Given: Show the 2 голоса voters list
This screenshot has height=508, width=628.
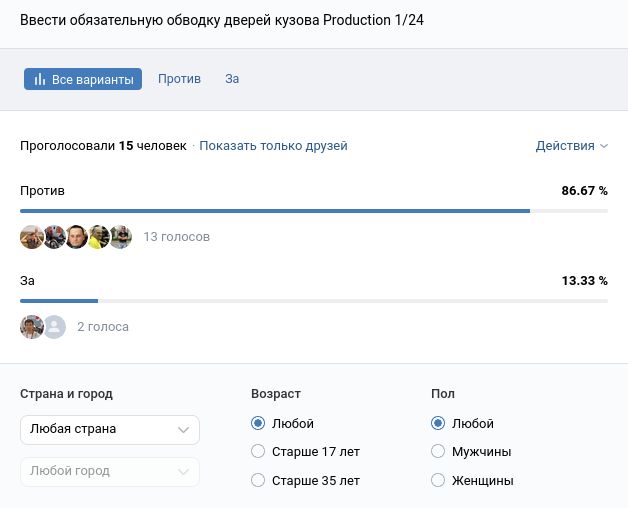Looking at the screenshot, I should [x=103, y=327].
